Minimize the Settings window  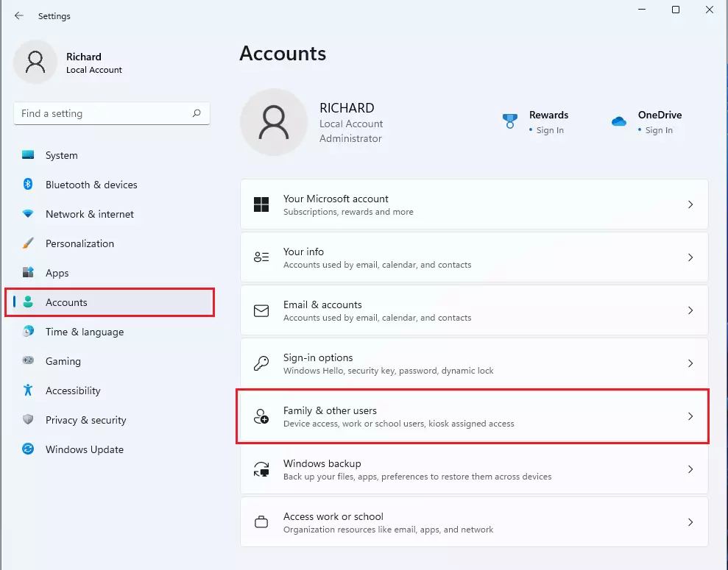point(642,10)
